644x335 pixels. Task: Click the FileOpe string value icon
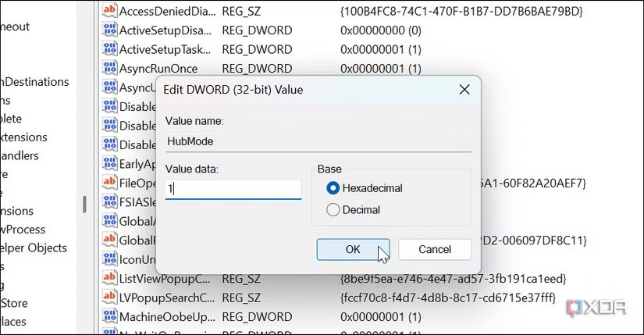(x=109, y=183)
